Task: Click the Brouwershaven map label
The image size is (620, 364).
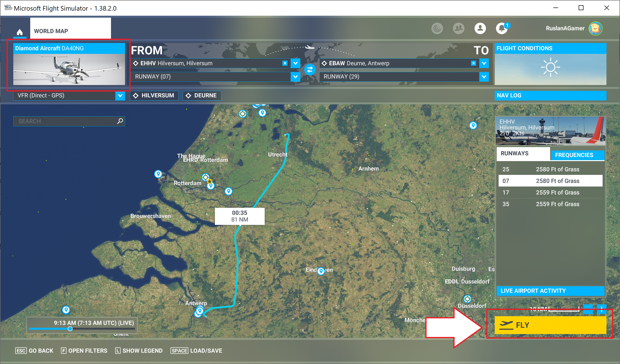Action: coord(151,216)
